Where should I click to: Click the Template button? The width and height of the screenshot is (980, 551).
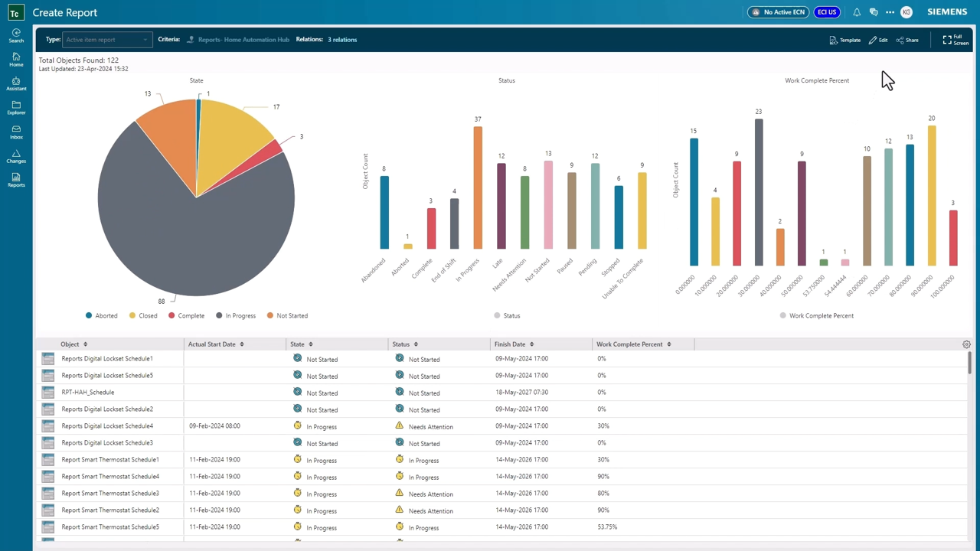pos(845,40)
